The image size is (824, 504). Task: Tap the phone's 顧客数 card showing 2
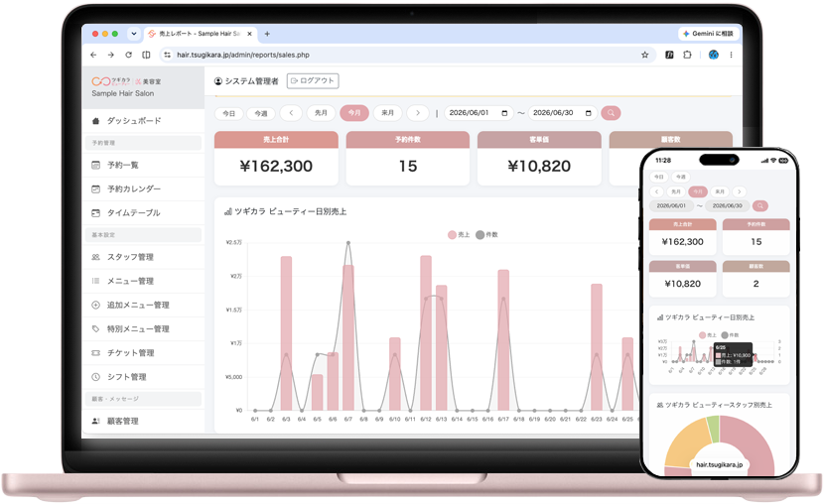pos(755,279)
